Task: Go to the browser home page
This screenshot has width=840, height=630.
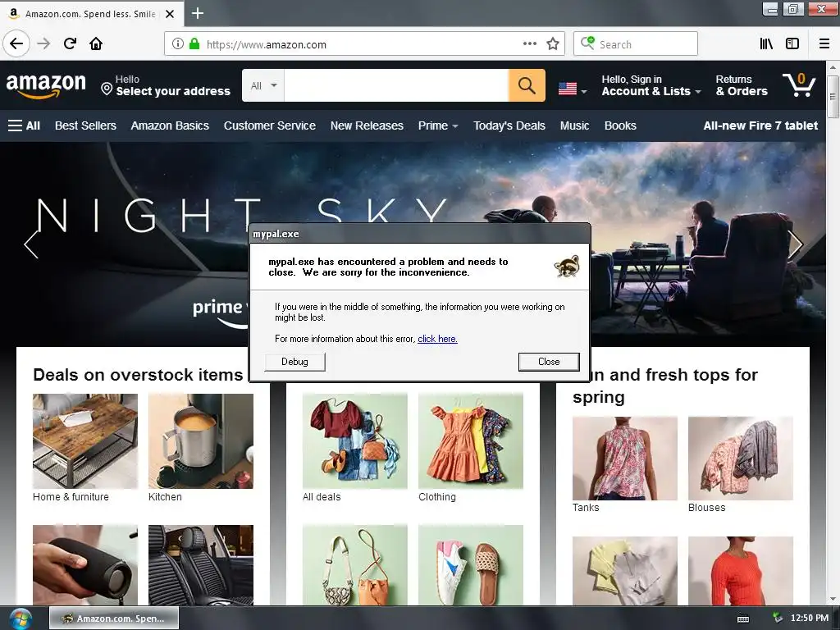Action: 96,44
